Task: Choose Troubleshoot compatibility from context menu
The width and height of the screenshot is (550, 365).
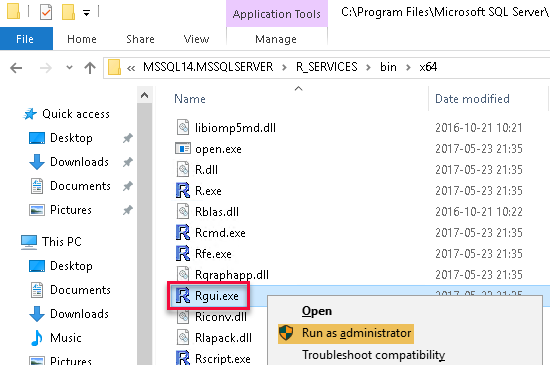Action: tap(374, 355)
